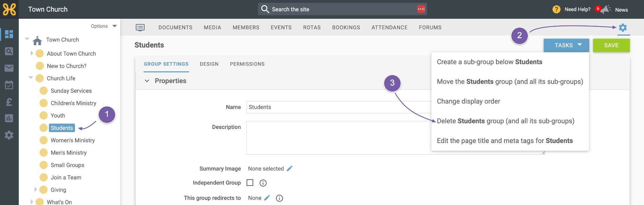Screen dimensions: 644x205
Task: Switch to the Forums tab
Action: point(430,27)
